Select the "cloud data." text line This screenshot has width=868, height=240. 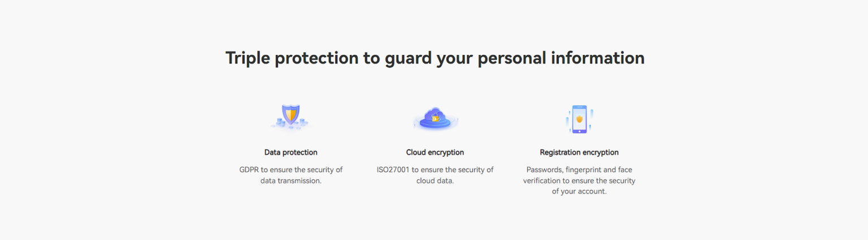435,181
